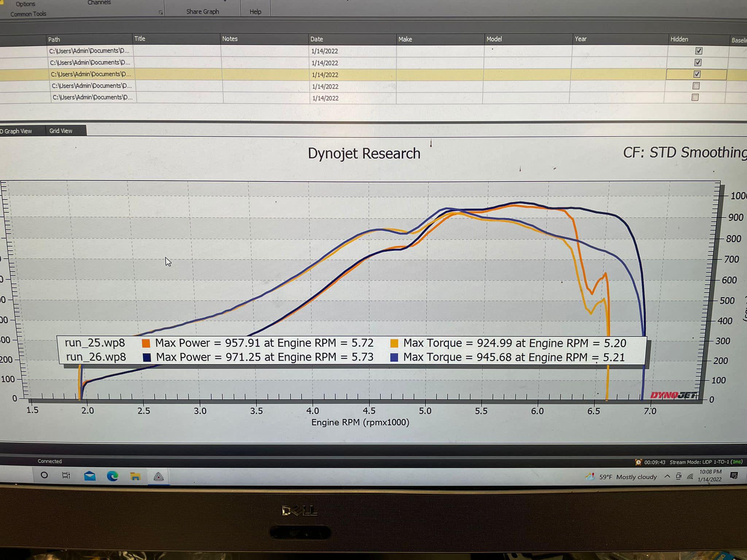Click the Stream Mode: UDP 1-TO-1 status

706,462
